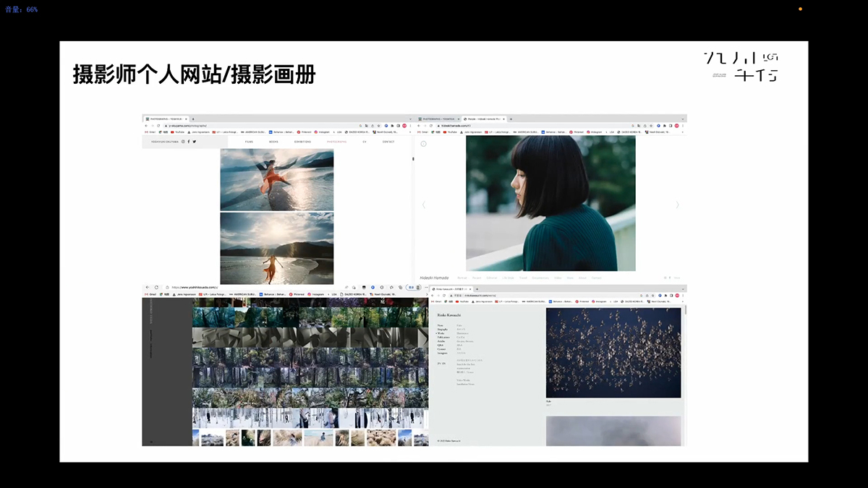Screen dimensions: 868x488
Task: Open Documentary link in Hamada footer navigation
Action: point(540,278)
